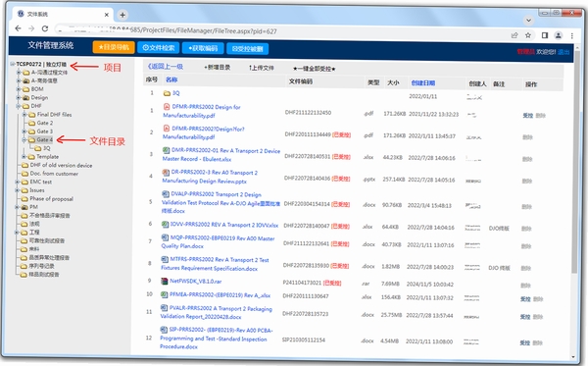The width and height of the screenshot is (588, 366).
Task: Open the 目录导航 orange nav button
Action: click(x=114, y=47)
